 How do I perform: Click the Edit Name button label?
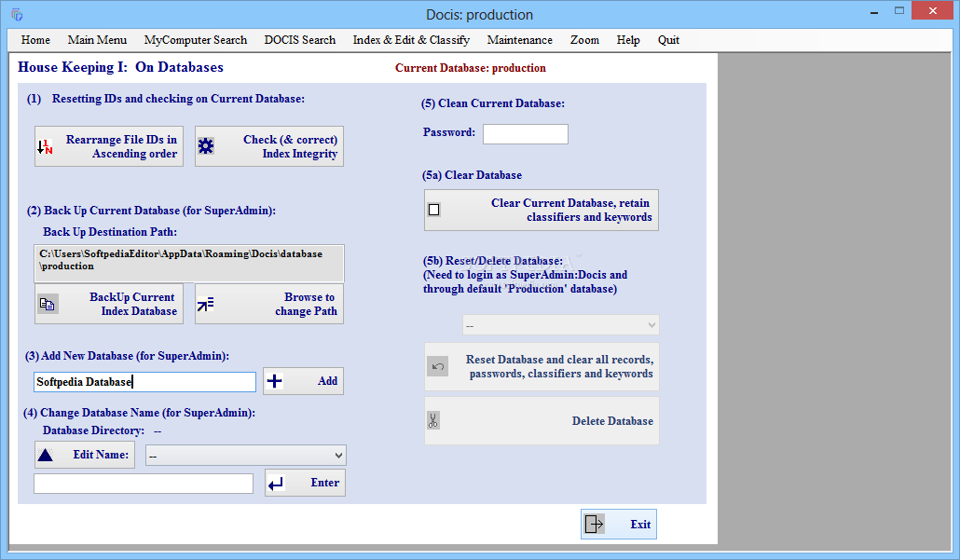(x=101, y=455)
